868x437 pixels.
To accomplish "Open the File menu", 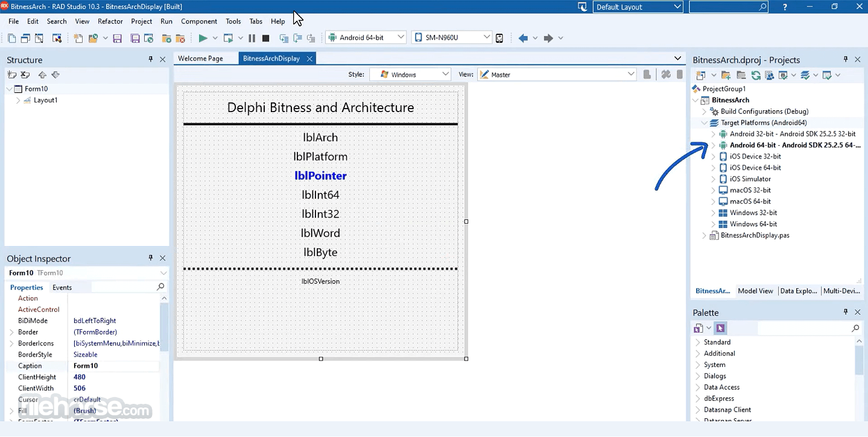I will pyautogui.click(x=13, y=21).
